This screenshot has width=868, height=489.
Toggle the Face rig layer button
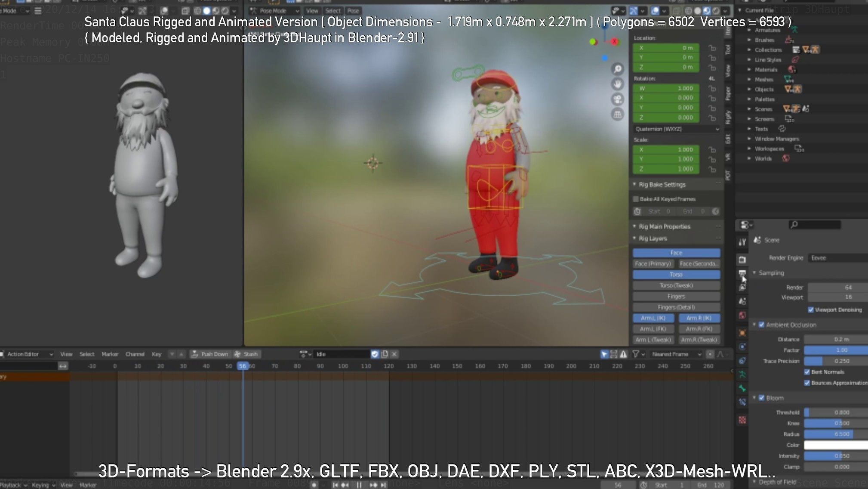click(676, 253)
